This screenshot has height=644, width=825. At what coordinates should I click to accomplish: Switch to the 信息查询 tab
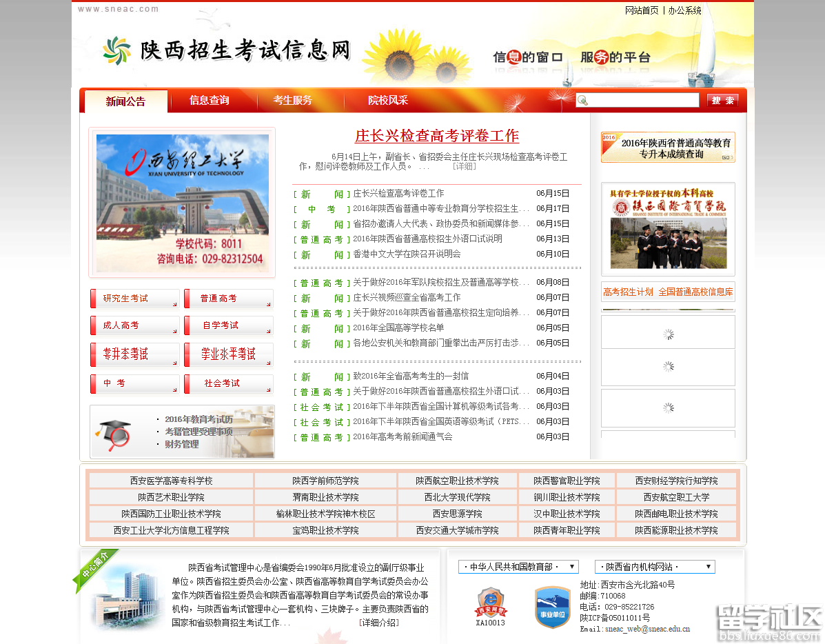click(210, 101)
